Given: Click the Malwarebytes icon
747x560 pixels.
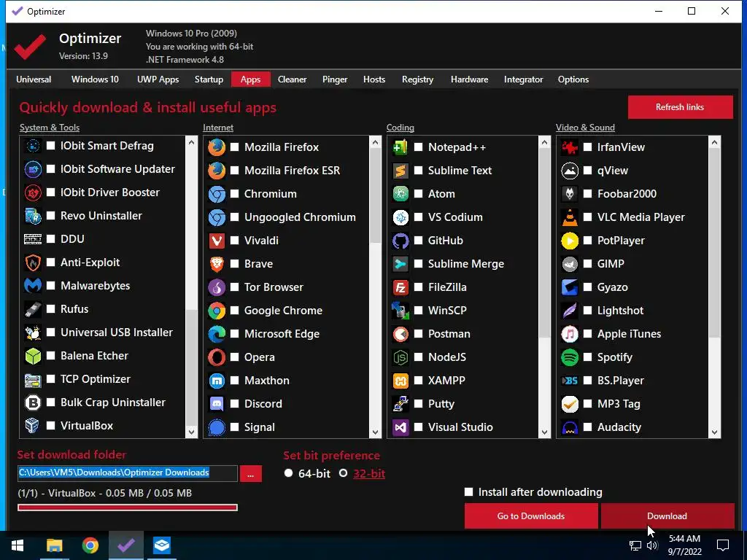Looking at the screenshot, I should [33, 286].
